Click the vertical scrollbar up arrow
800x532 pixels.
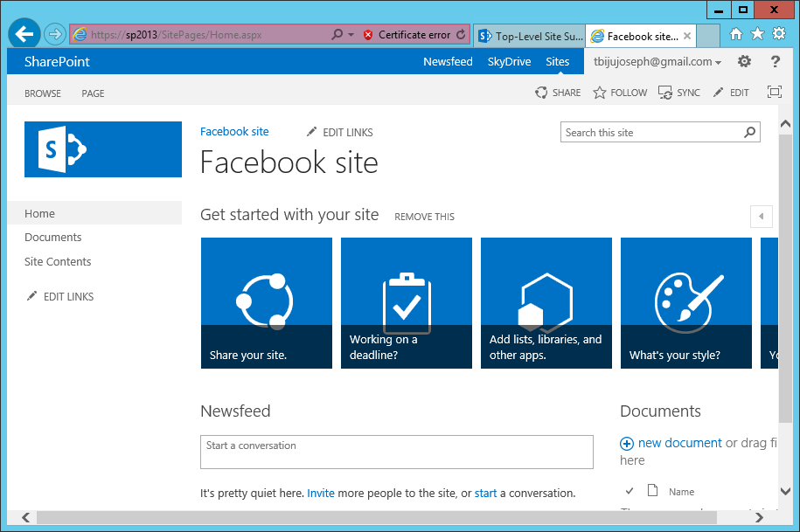point(786,123)
